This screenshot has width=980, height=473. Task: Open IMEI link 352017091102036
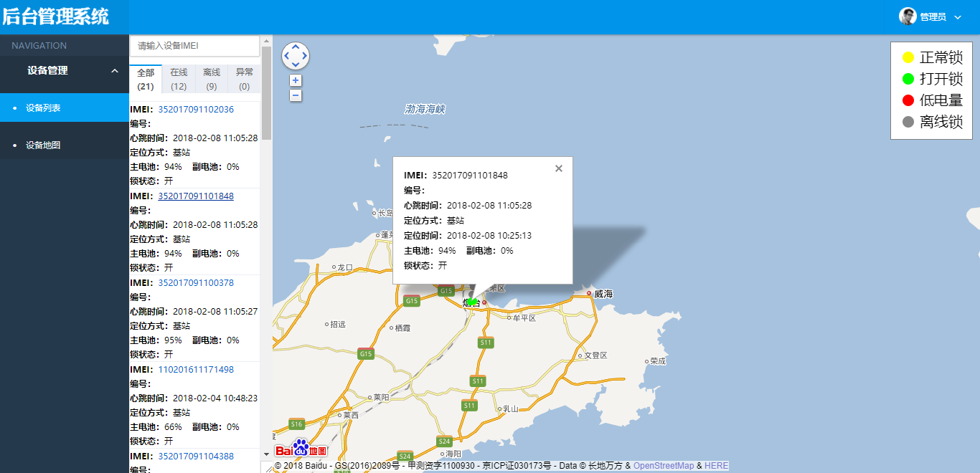coord(196,110)
